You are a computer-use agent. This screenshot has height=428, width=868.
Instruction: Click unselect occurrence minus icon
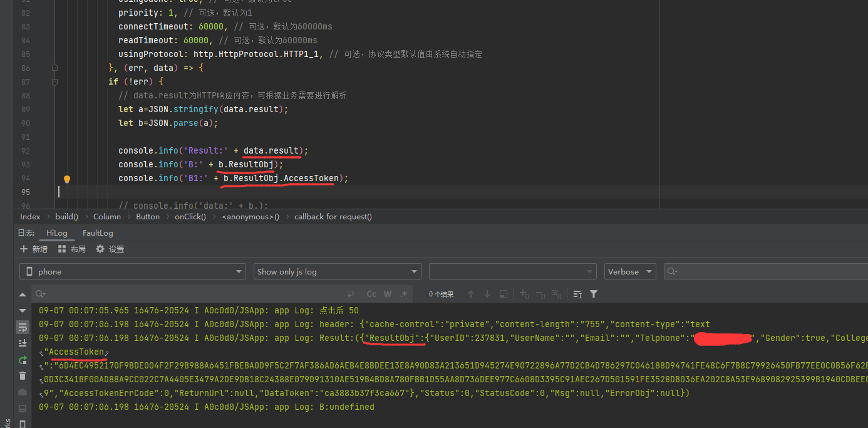(540, 294)
